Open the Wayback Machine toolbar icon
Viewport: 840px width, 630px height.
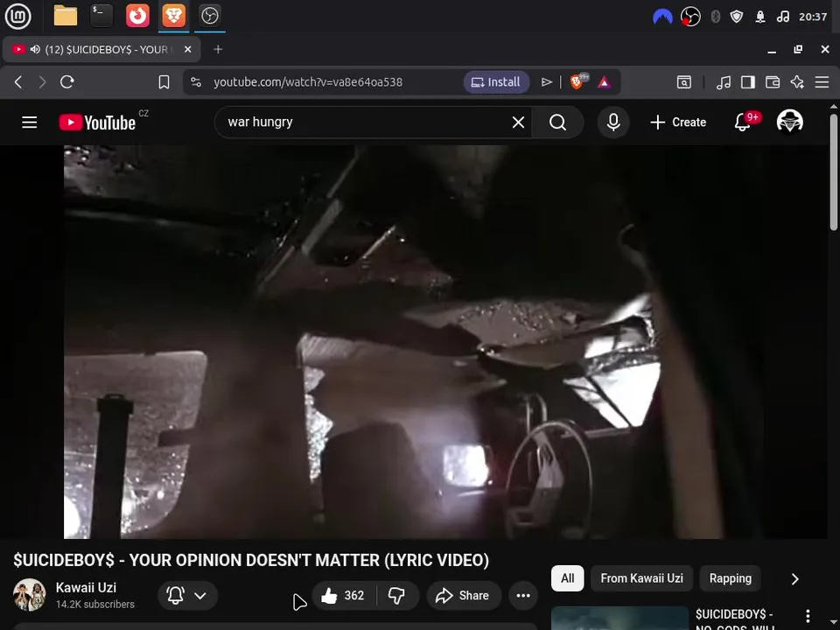pyautogui.click(x=684, y=82)
